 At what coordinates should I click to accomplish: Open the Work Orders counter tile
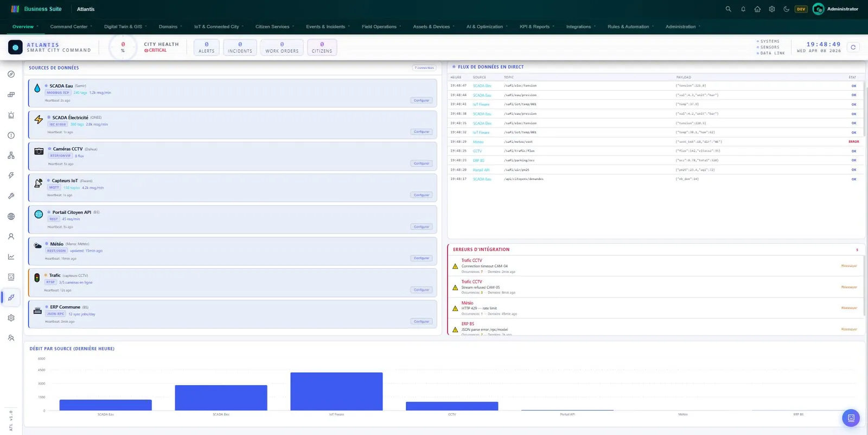282,47
